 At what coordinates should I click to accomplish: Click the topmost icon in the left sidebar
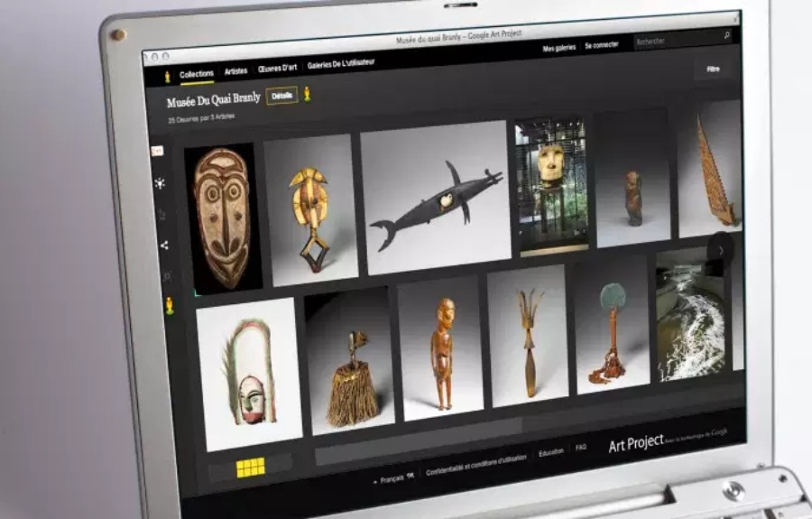[x=157, y=152]
